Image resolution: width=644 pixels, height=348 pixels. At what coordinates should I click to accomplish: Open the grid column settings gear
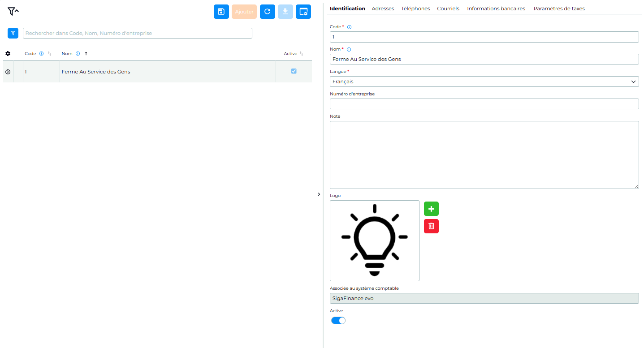point(8,54)
